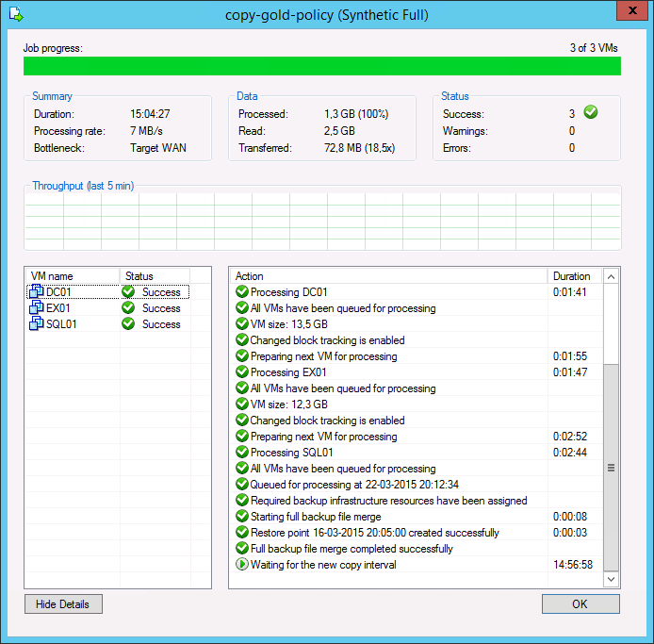Click the green success checkmark in Status panel

(591, 113)
